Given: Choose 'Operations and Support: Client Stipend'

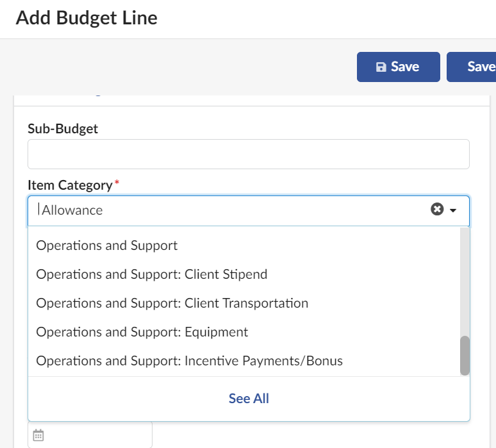Looking at the screenshot, I should pyautogui.click(x=152, y=274).
